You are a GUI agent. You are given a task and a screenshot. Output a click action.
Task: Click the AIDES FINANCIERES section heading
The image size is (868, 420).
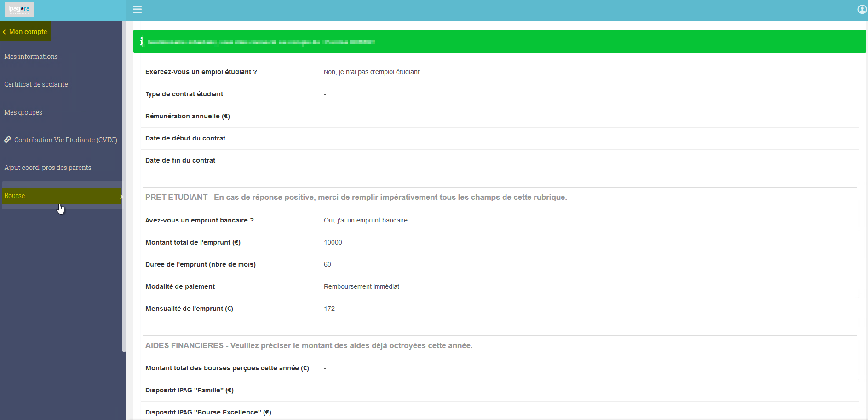pos(309,345)
